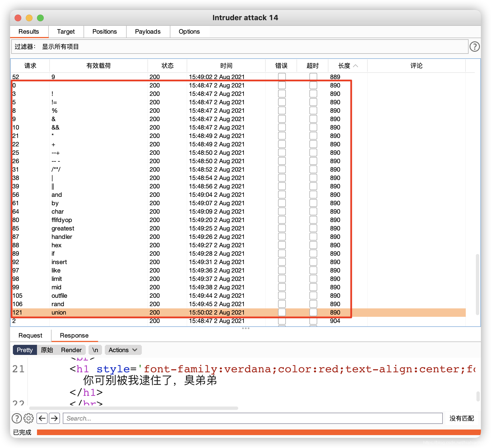Screen dimensions: 491x448
Task: Click the pane divider dots handle
Action: [x=246, y=328]
